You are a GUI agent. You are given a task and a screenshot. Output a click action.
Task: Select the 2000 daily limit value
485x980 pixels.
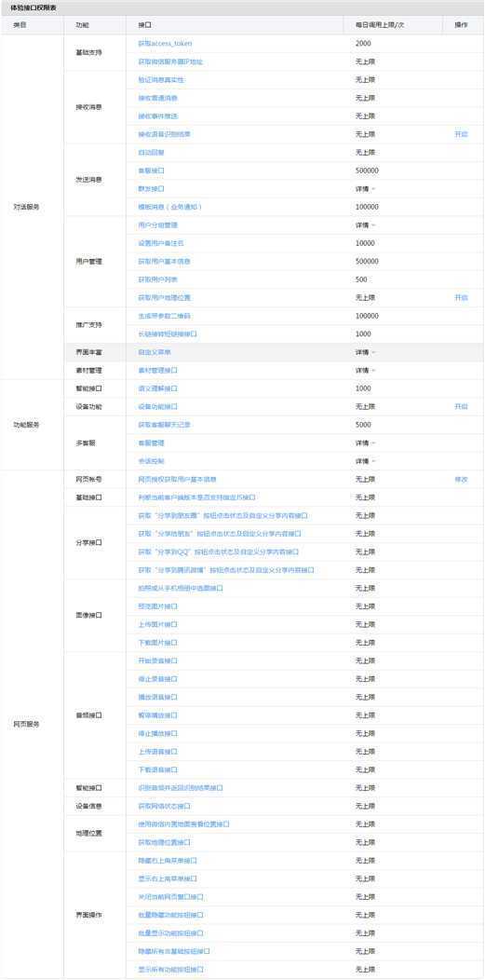pos(363,44)
